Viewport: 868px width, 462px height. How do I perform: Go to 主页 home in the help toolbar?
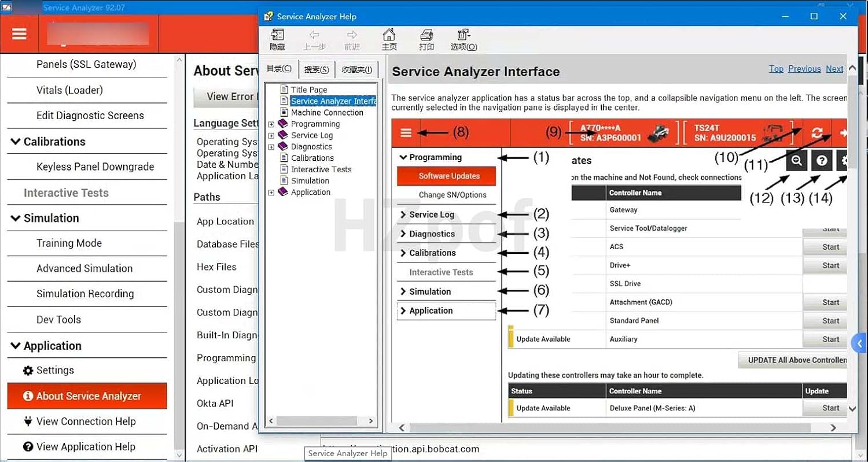click(389, 40)
